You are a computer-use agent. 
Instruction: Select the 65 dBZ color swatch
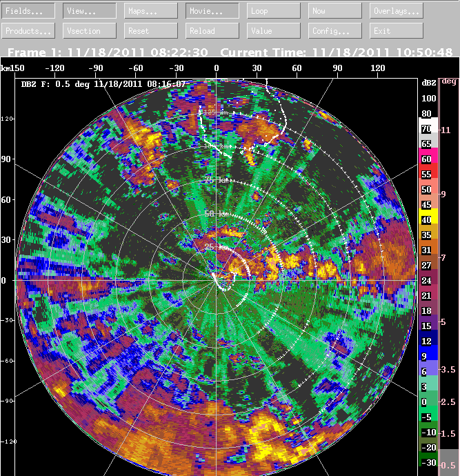[x=428, y=140]
